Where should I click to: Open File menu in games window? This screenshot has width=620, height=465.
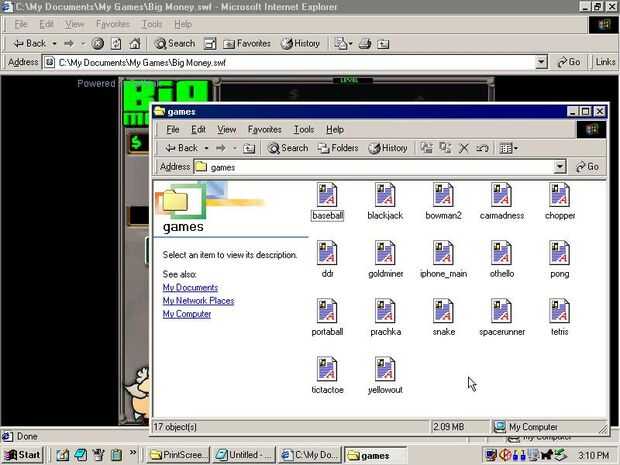pos(173,129)
